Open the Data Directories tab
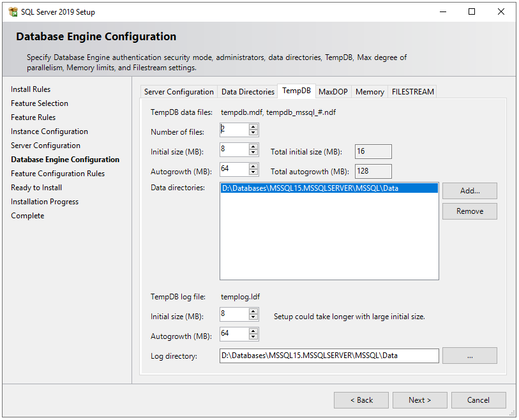519x420 pixels. point(248,92)
